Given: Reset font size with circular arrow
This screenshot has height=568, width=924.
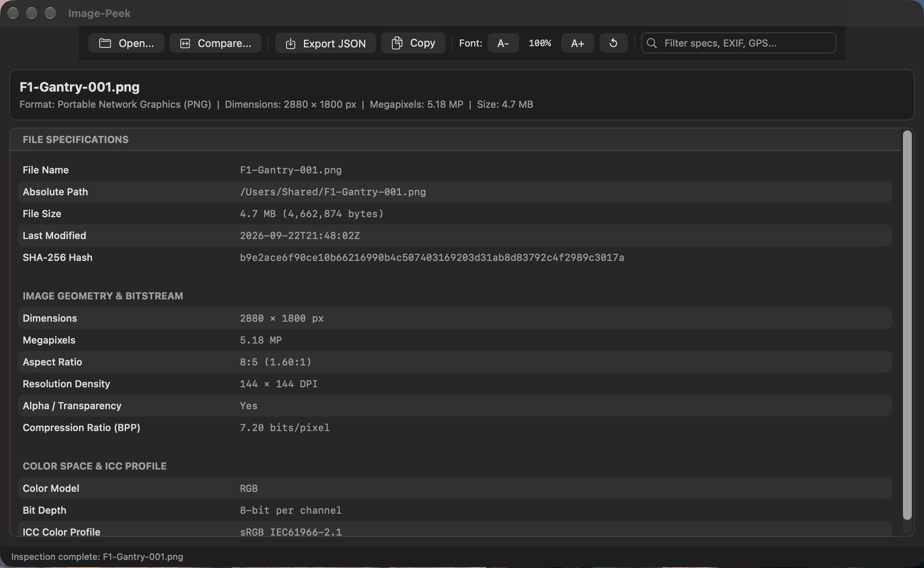Looking at the screenshot, I should 613,43.
